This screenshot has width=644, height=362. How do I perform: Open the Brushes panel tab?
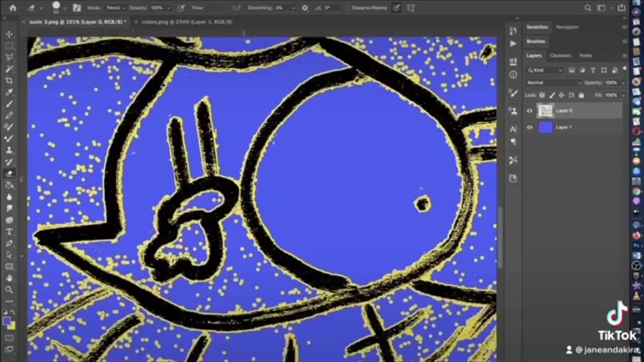pos(536,41)
